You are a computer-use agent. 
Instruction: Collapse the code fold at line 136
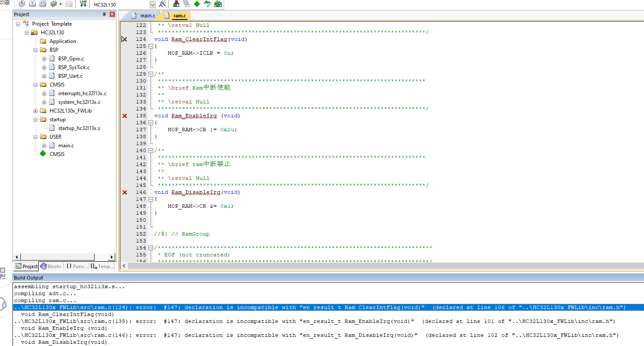[x=151, y=123]
